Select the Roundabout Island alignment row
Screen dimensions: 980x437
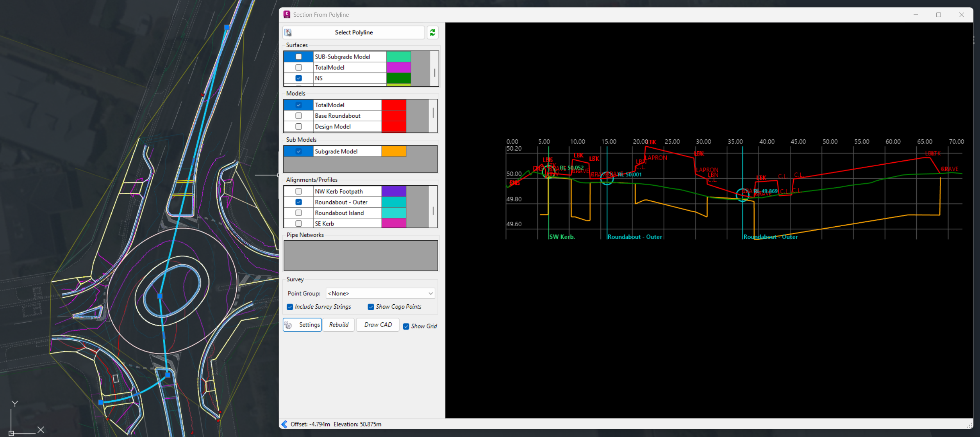[339, 213]
